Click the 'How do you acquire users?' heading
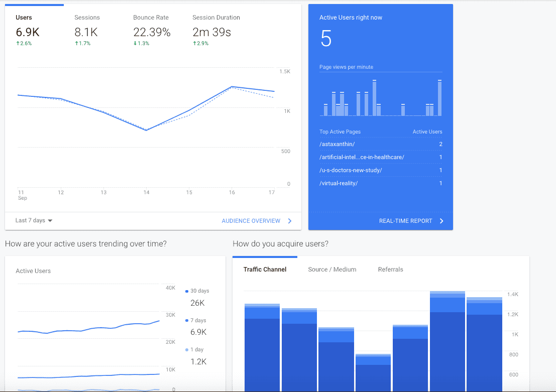Screen dimensions: 556x392 [280, 244]
